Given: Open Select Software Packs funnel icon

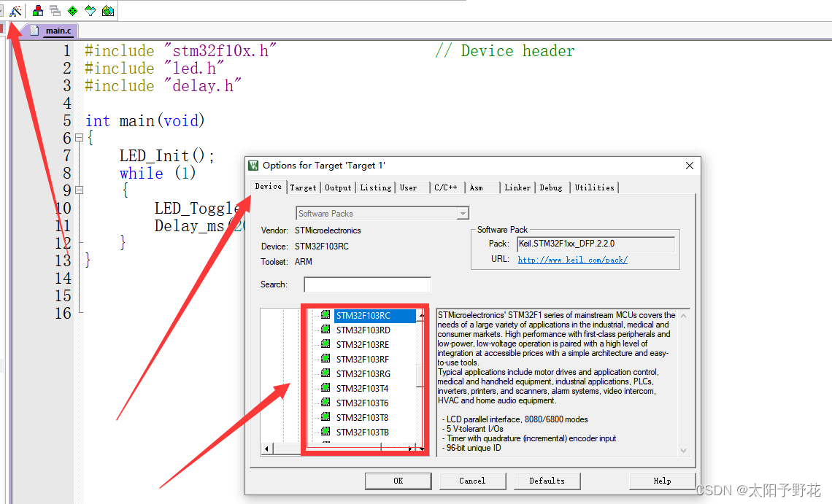Looking at the screenshot, I should (90, 10).
